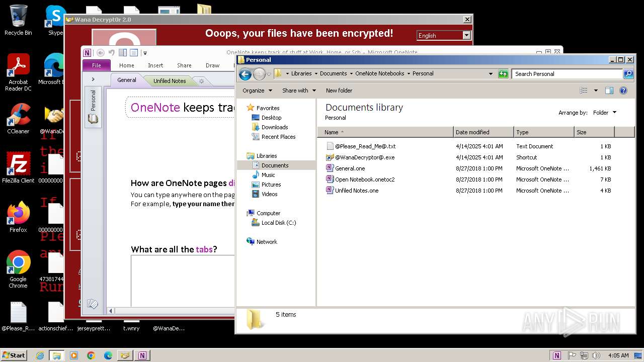Image resolution: width=644 pixels, height=362 pixels.
Task: Click the OneNote Notebooks breadcrumb
Action: [x=380, y=73]
